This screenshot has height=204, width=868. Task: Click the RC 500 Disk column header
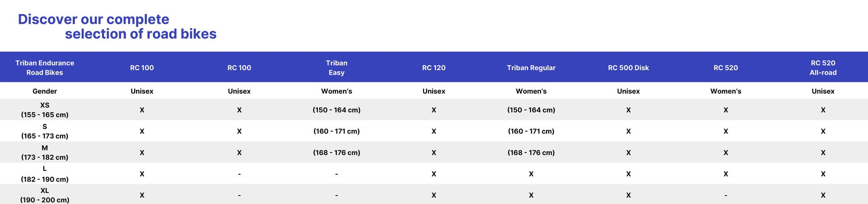tap(628, 68)
